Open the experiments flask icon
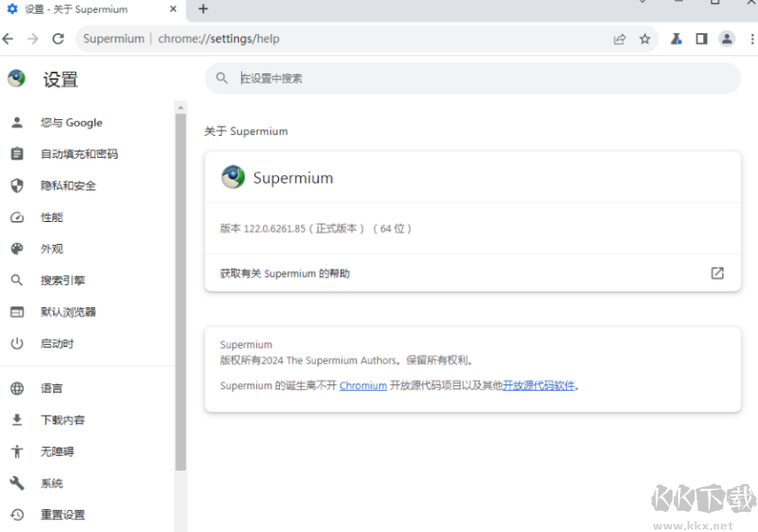758x532 pixels. pos(676,39)
